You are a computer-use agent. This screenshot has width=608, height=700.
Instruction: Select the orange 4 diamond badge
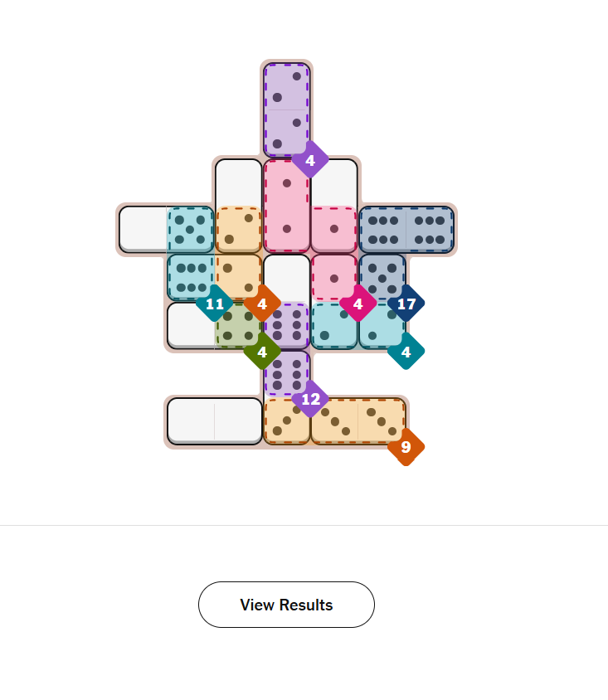pyautogui.click(x=262, y=304)
